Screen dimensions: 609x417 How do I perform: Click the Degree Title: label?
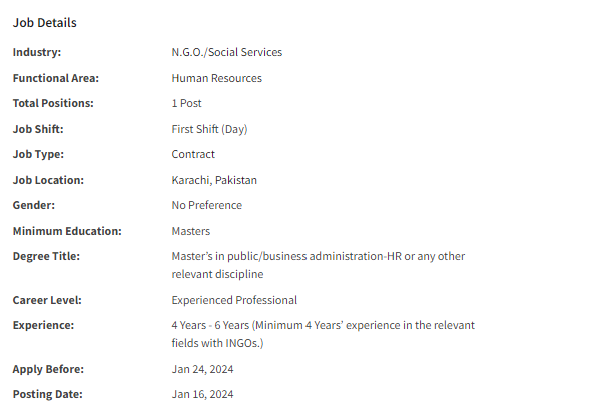[x=46, y=256]
